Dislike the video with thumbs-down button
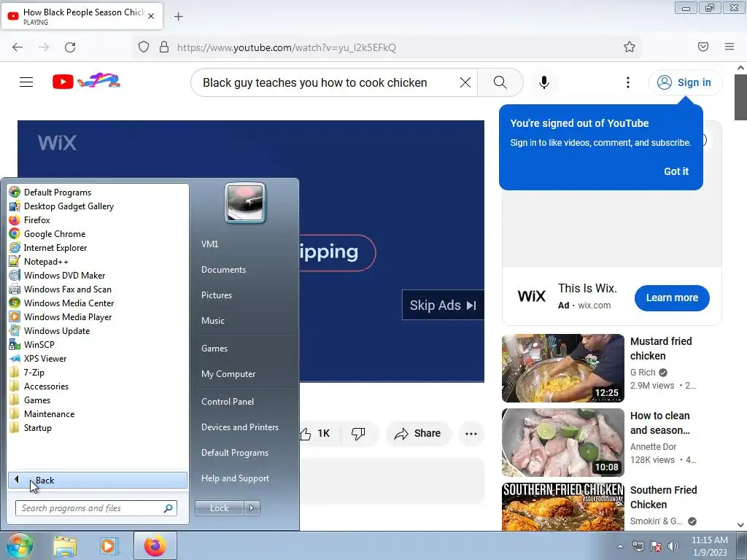 [x=358, y=433]
